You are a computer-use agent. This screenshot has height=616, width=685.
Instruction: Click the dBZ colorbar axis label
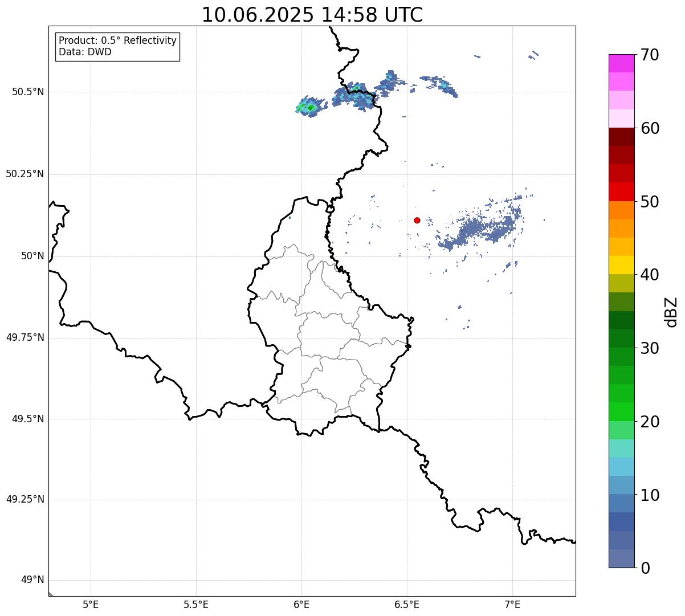[x=671, y=311]
